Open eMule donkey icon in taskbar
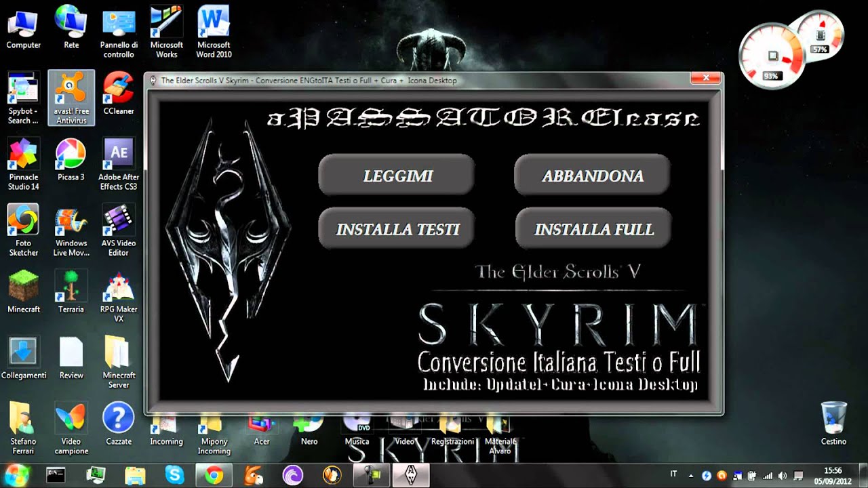This screenshot has height=488, width=868. coord(254,475)
